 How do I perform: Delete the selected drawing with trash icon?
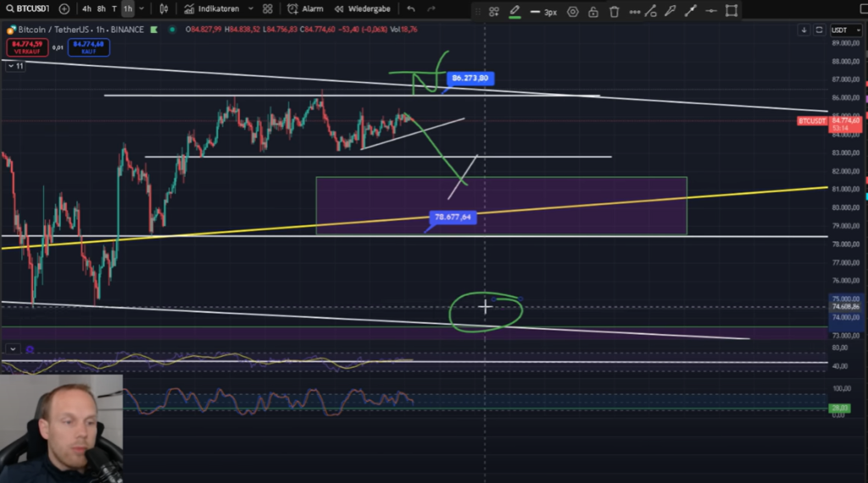pos(615,11)
